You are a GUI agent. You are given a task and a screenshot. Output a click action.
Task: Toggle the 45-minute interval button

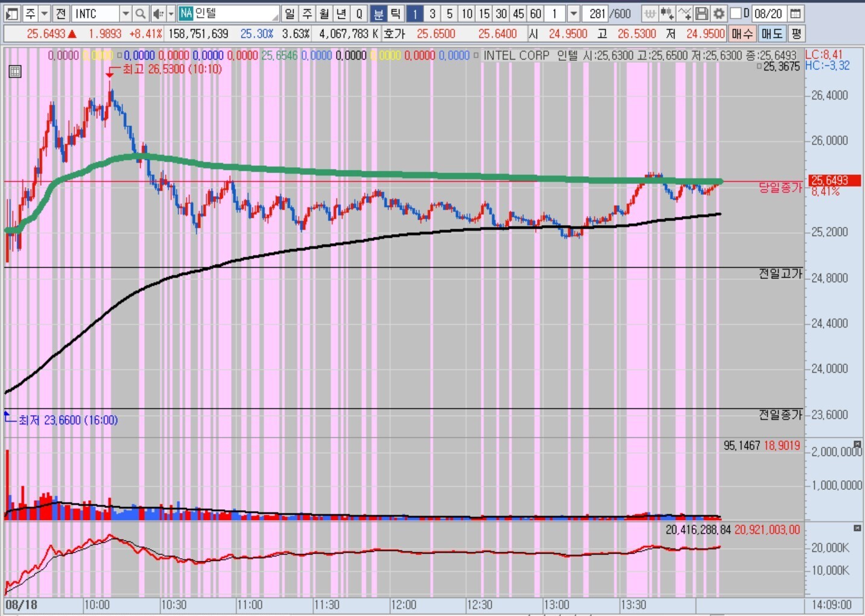tap(518, 13)
